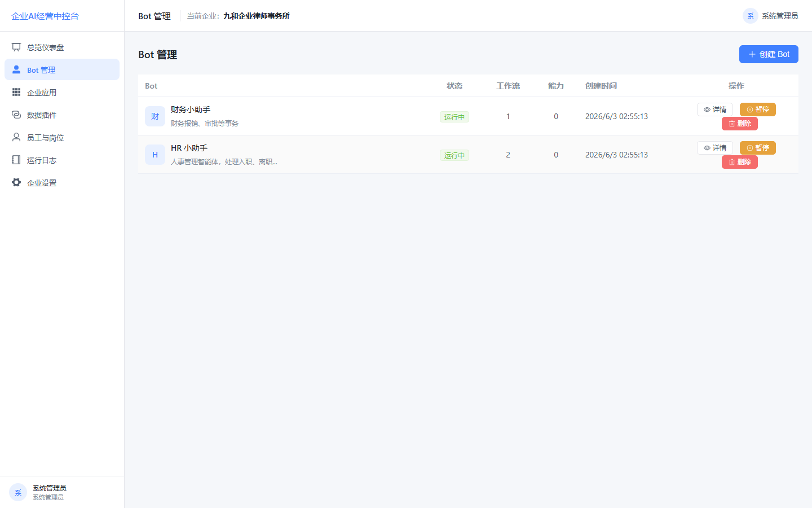This screenshot has height=508, width=812.
Task: Click the 企业设置 gear icon
Action: tap(16, 182)
